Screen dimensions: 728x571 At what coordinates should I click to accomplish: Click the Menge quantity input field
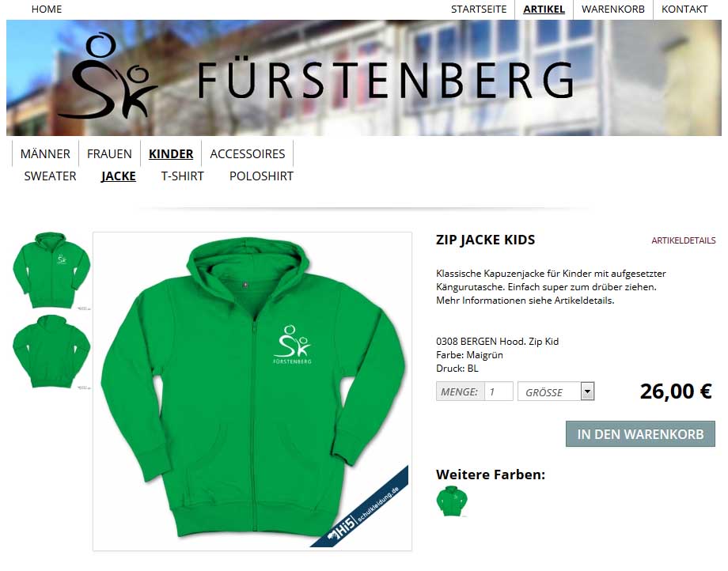pos(499,391)
